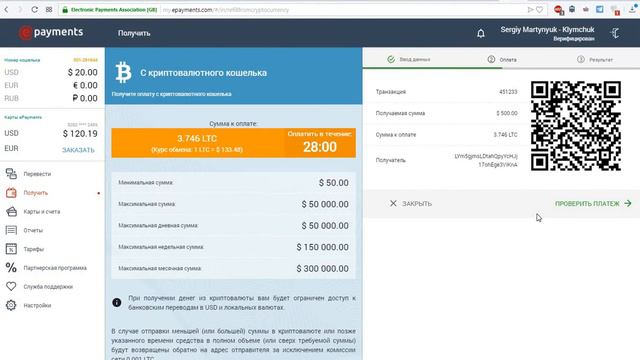The width and height of the screenshot is (640, 360).
Task: Click the 3.746 LTC amount in orange box
Action: (197, 138)
